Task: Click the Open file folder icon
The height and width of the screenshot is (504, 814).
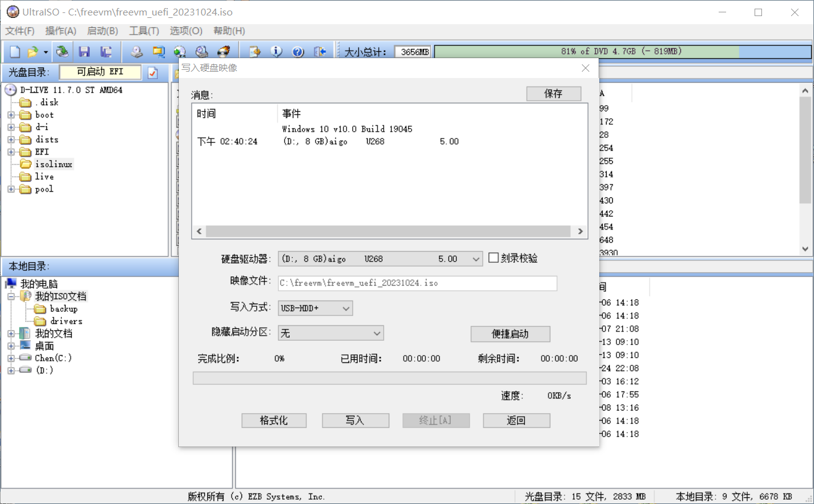Action: pos(33,52)
